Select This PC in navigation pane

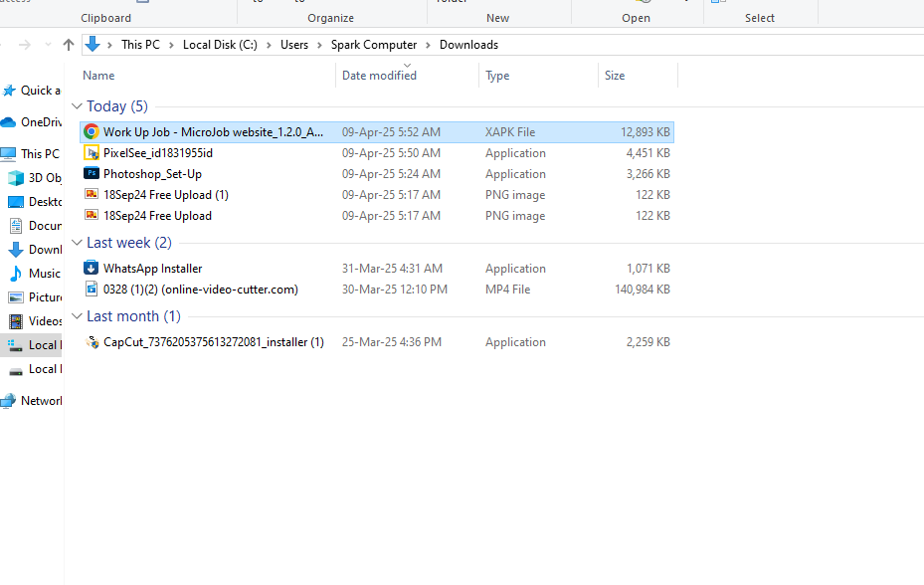tap(30, 153)
